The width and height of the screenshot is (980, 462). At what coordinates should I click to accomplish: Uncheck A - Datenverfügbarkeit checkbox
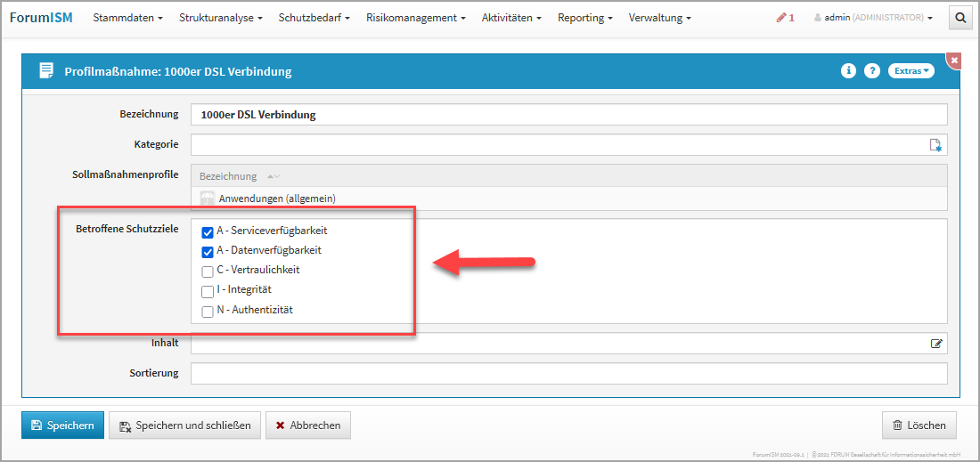208,252
